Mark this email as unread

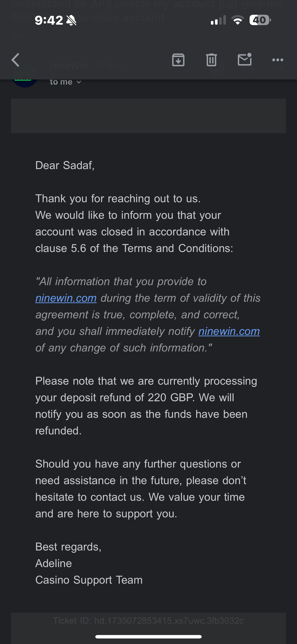click(x=245, y=59)
